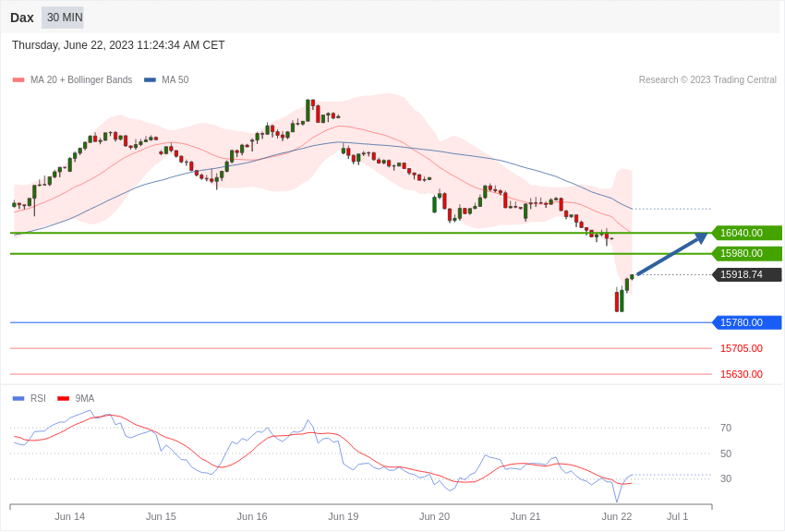Click the latest green candlestick on Jun 22
The image size is (785, 532).
click(632, 276)
